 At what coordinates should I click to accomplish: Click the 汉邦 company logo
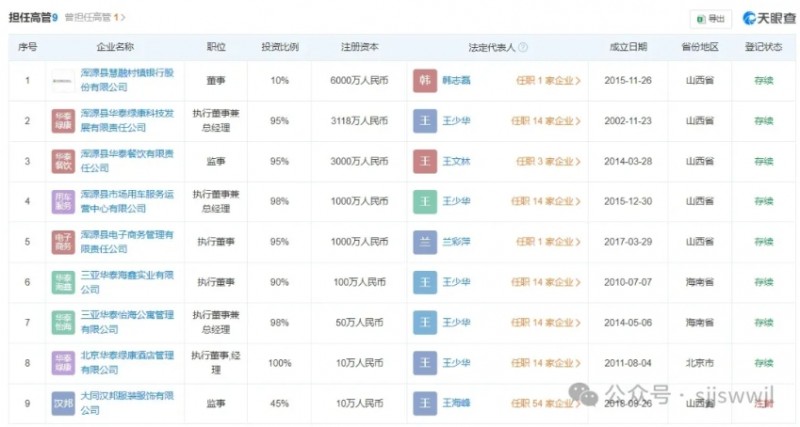63,403
